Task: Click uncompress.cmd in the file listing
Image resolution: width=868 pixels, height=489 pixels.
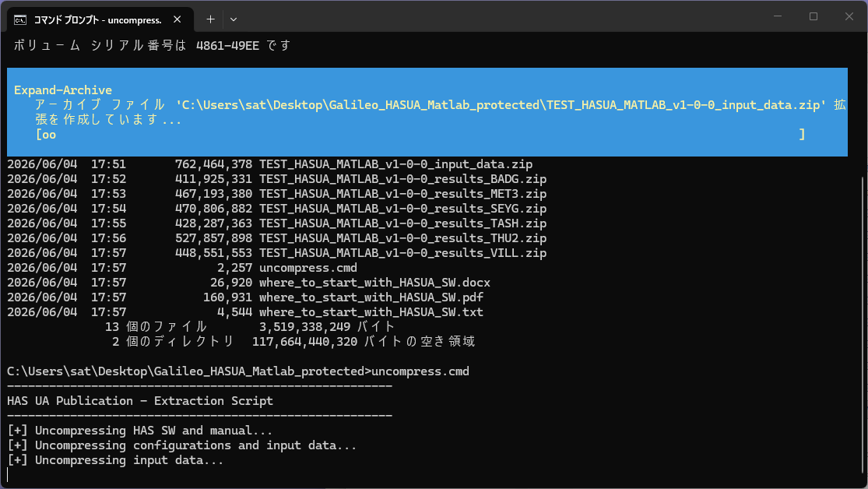Action: click(x=308, y=268)
